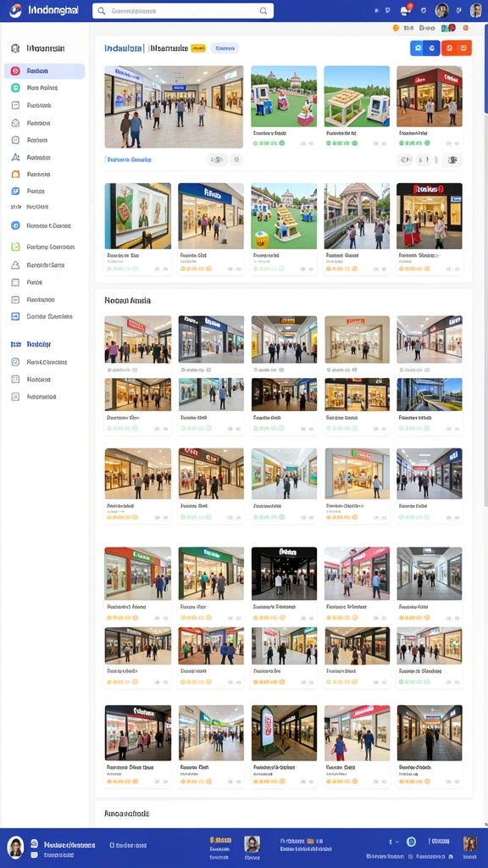Click the yellow badge next to the page heading
488x868 pixels.
click(x=198, y=48)
